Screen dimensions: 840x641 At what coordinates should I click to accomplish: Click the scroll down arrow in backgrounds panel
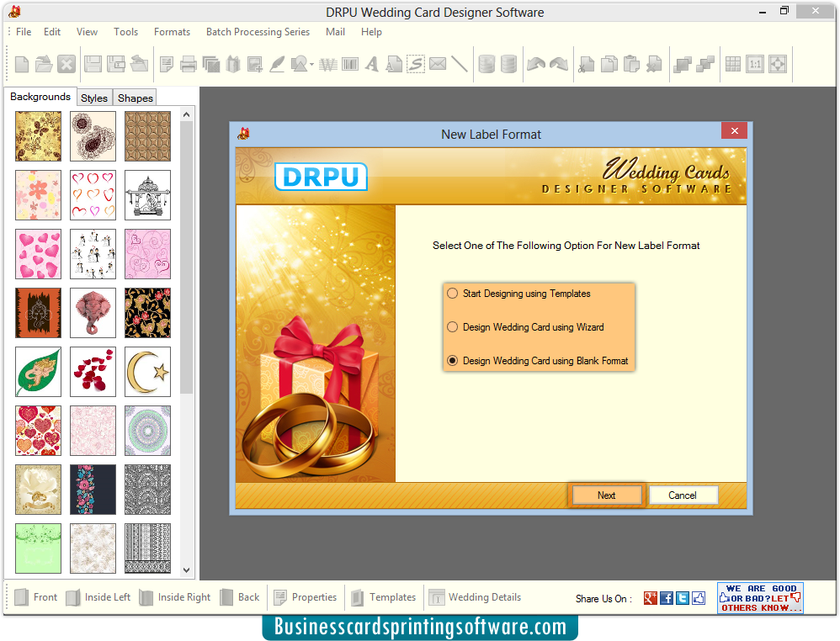[x=186, y=570]
